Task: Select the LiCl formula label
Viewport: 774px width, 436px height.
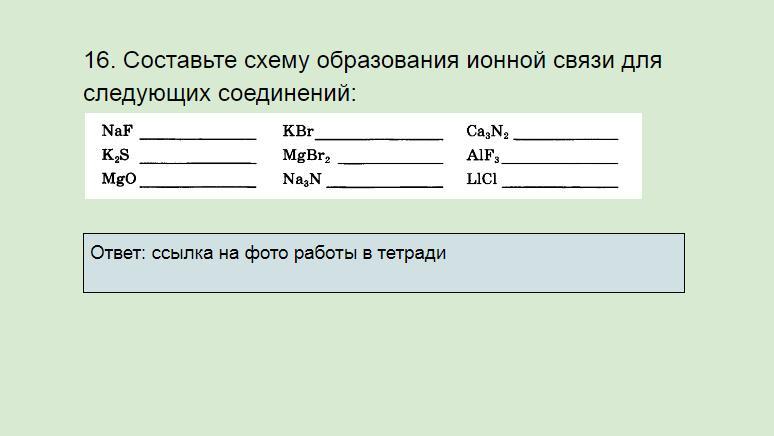Action: tap(482, 180)
